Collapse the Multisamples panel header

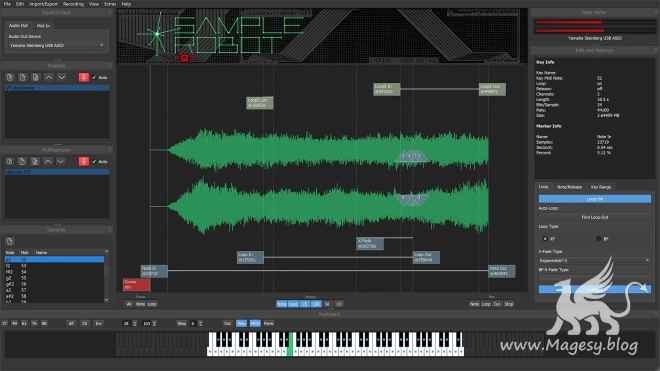[57, 149]
